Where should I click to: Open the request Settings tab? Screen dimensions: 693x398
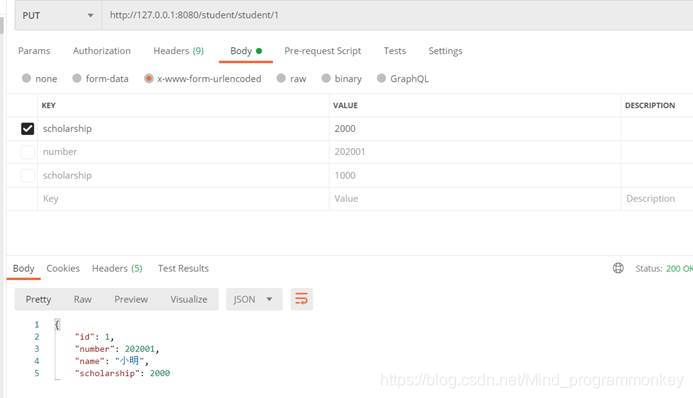(445, 51)
